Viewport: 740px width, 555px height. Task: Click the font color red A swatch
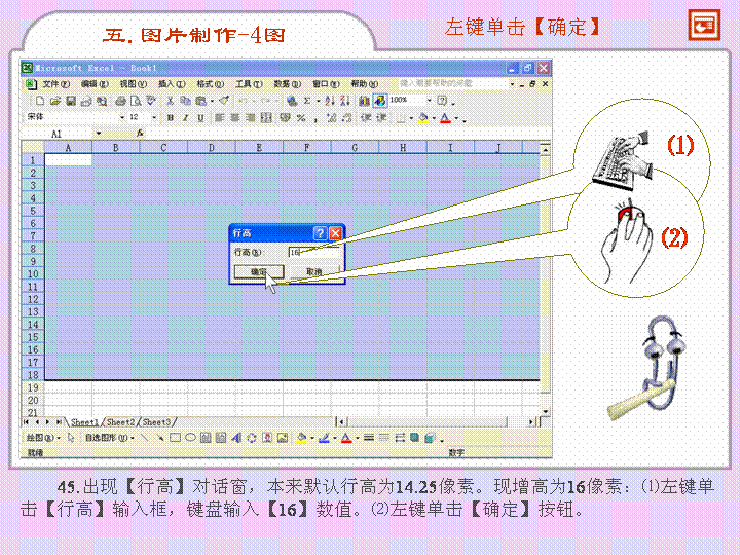pos(445,117)
